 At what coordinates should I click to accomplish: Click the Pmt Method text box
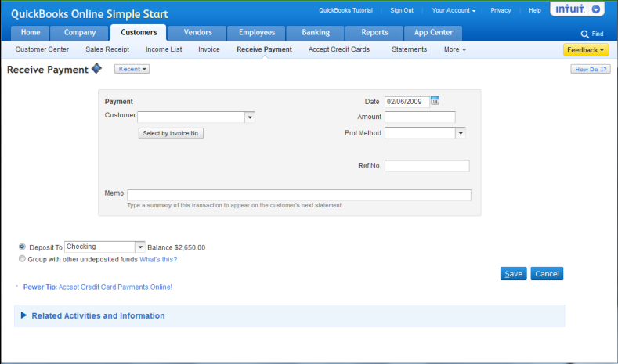[x=420, y=133]
